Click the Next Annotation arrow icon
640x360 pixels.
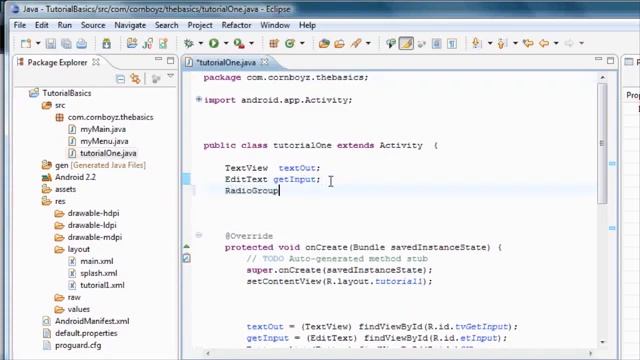pos(476,43)
